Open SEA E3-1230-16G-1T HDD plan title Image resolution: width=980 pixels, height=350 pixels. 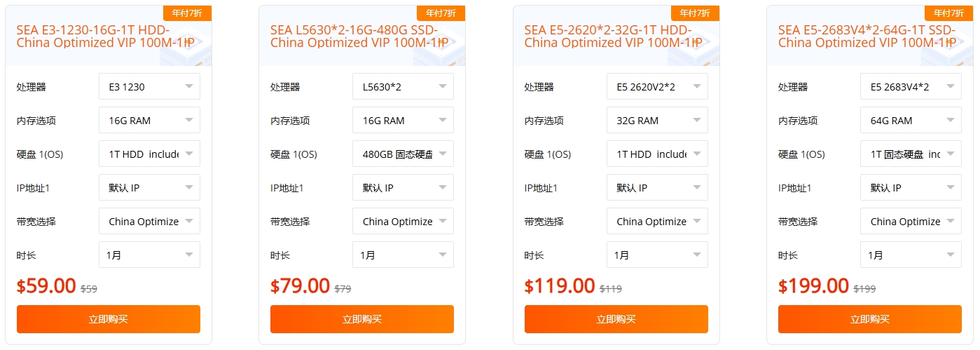click(x=104, y=36)
